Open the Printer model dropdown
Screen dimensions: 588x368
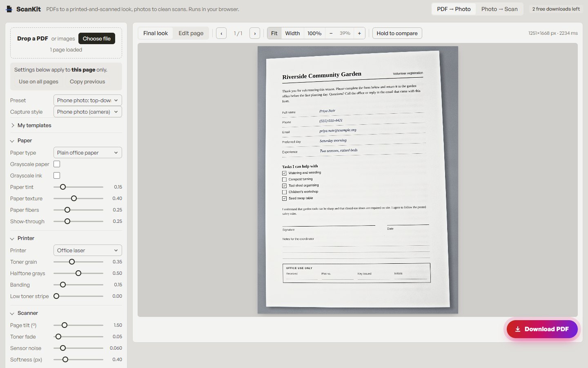[x=88, y=250]
